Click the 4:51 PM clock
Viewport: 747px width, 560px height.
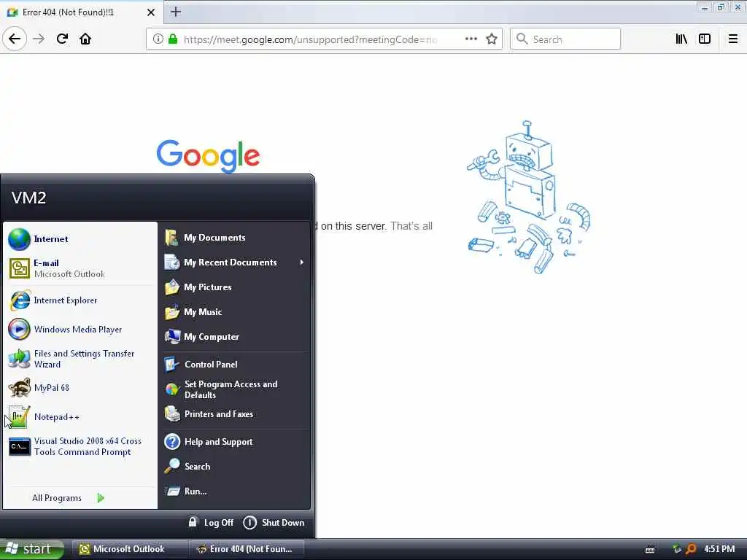(719, 549)
